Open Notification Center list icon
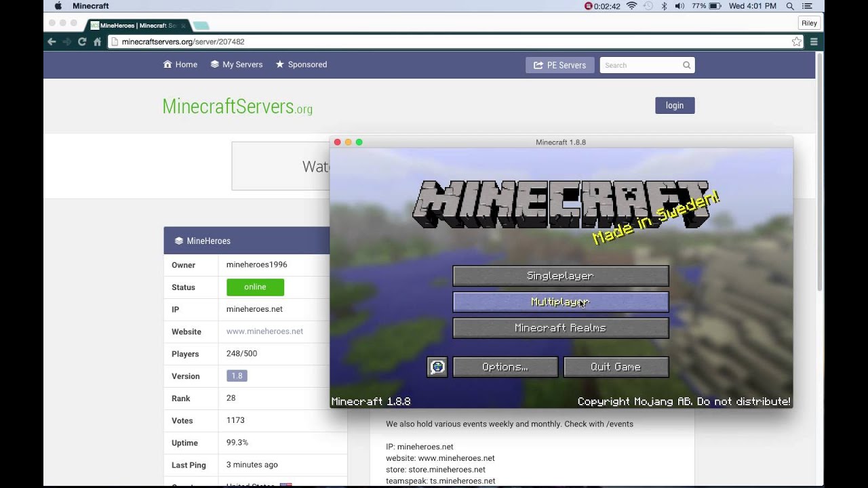868x488 pixels. click(807, 6)
